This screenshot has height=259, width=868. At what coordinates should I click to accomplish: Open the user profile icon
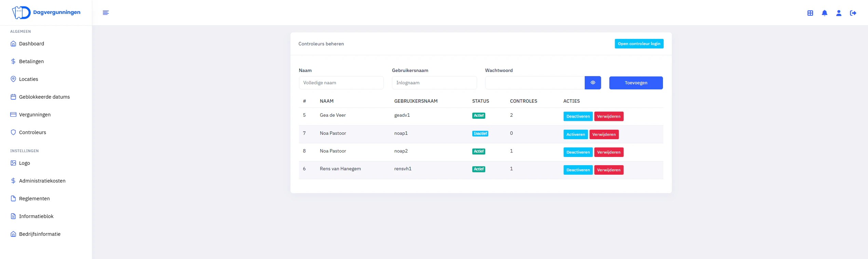click(839, 13)
